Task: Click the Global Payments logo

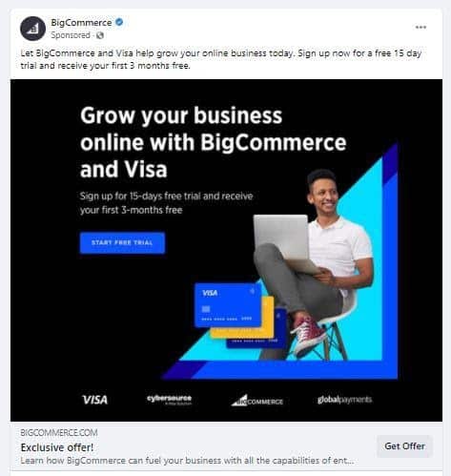Action: click(x=344, y=400)
